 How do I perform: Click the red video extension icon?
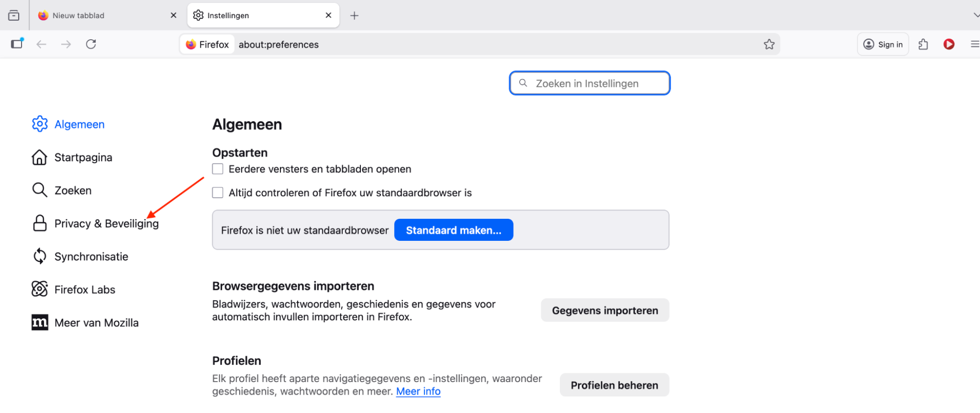click(949, 44)
